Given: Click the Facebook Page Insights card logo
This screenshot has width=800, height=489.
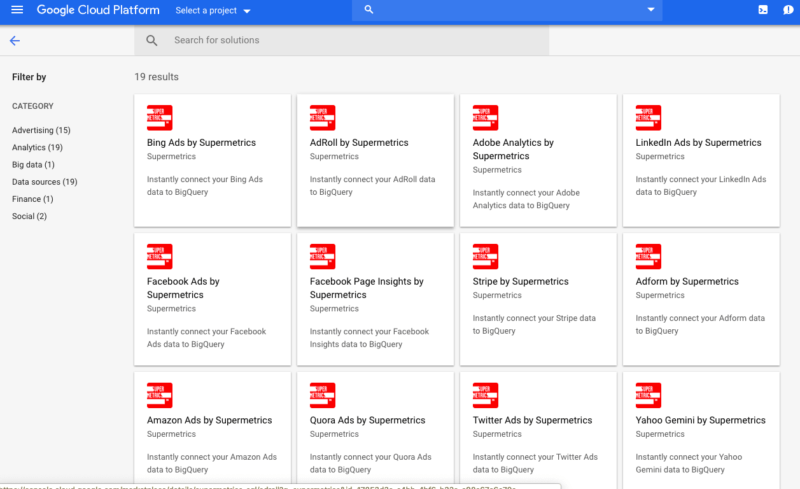Looking at the screenshot, I should click(322, 257).
